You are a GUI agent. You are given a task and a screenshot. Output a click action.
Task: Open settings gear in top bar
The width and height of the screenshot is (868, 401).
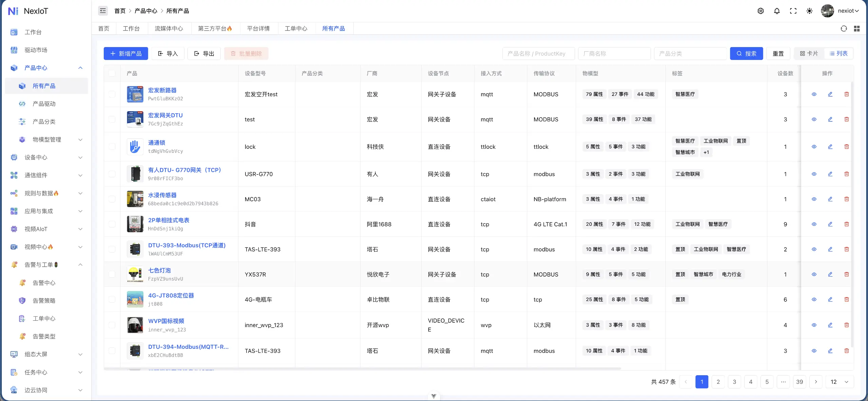(x=761, y=11)
